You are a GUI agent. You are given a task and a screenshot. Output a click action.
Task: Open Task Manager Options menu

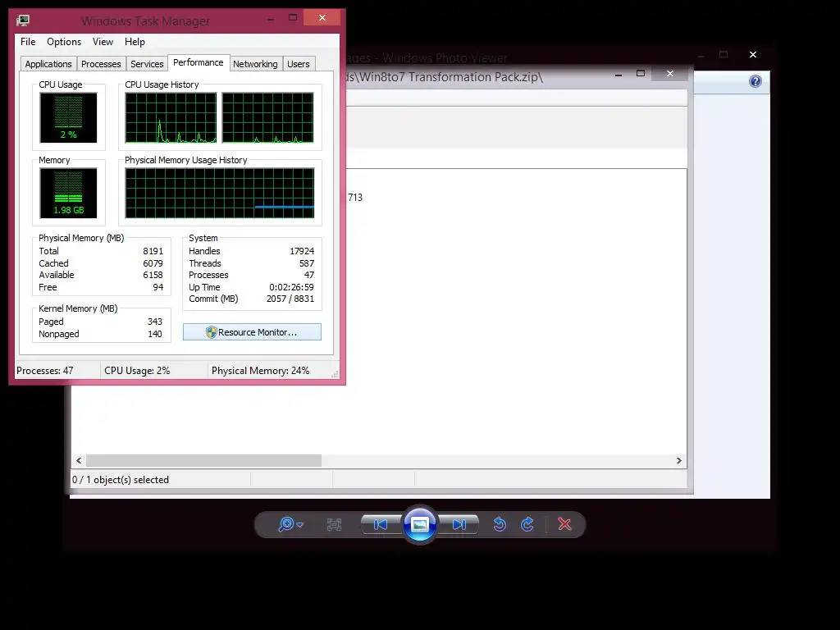(x=64, y=42)
